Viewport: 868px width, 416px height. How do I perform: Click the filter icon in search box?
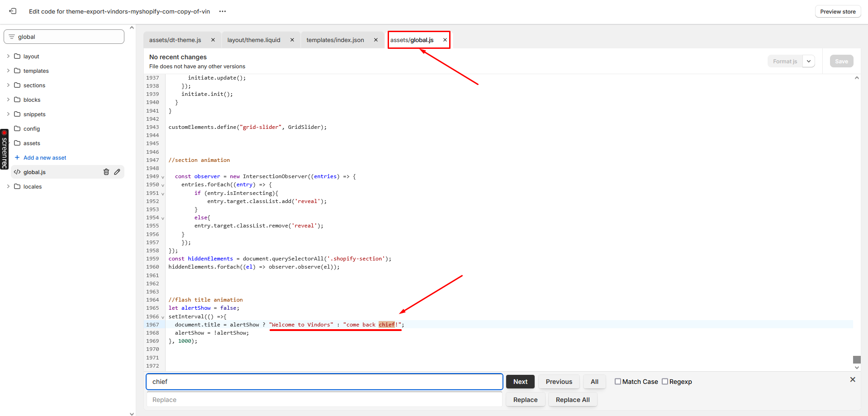[x=12, y=37]
